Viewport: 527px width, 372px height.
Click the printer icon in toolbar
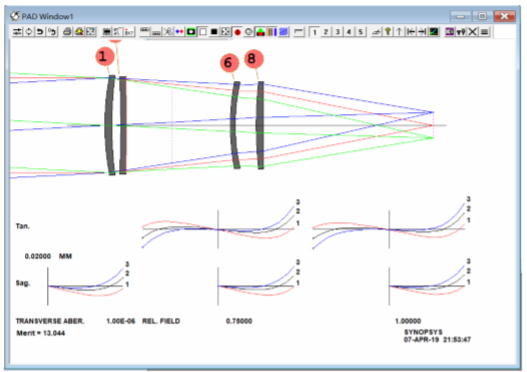point(68,32)
